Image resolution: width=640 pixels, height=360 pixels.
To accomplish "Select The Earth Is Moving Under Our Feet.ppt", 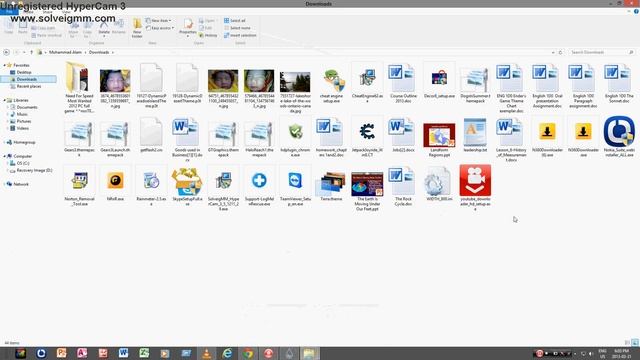I will [367, 191].
